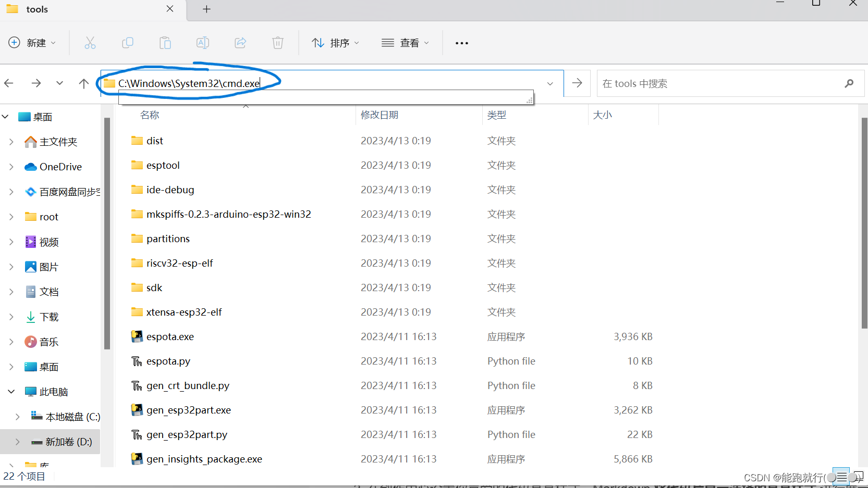The image size is (868, 488).
Task: Open 下载 downloads in sidebar
Action: 42,317
